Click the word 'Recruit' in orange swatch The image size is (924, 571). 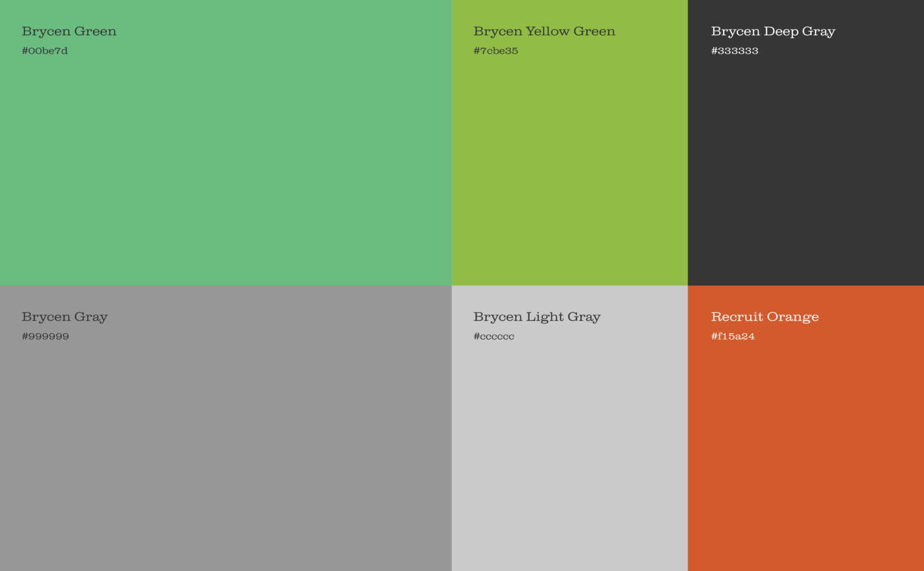(737, 317)
